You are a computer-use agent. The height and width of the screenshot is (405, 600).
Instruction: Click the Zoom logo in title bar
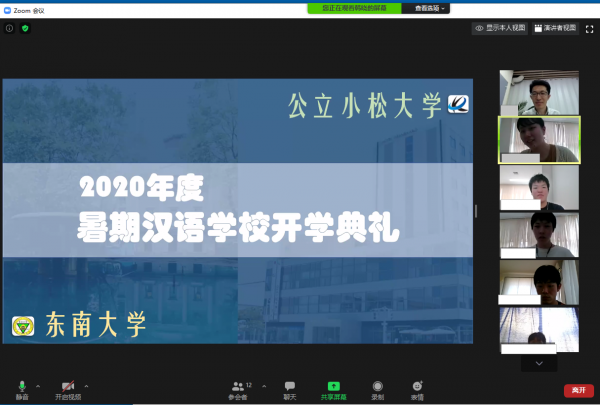7,10
